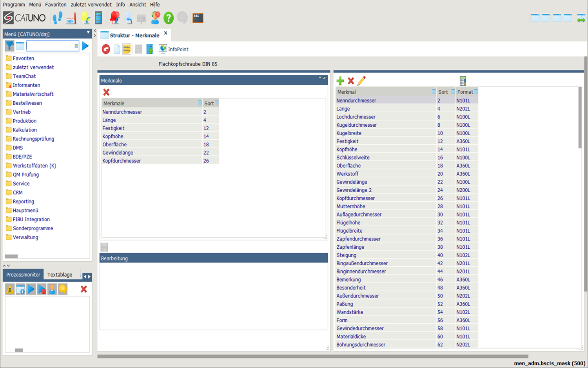Click the menu search input field
The image size is (588, 368).
point(50,46)
